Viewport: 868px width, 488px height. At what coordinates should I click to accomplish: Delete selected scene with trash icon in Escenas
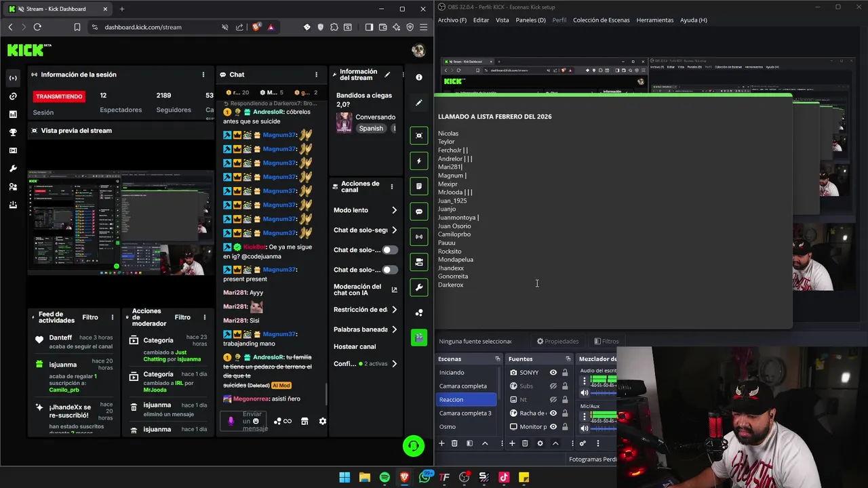454,443
